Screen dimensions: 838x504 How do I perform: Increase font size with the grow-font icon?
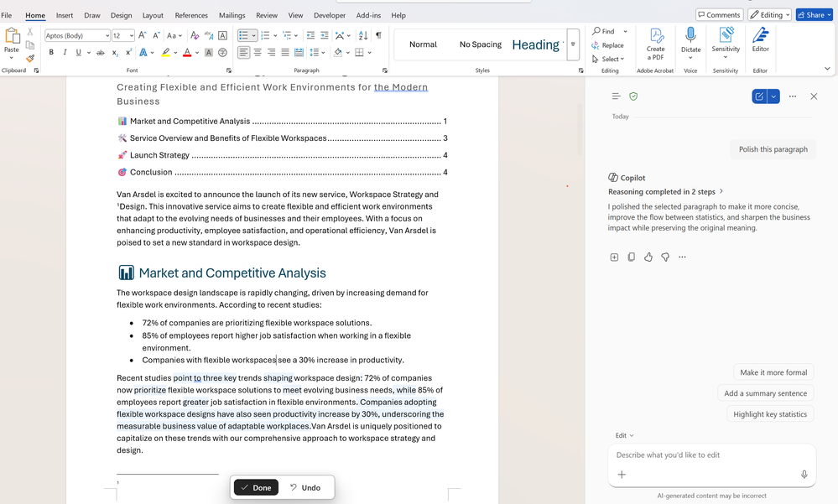click(142, 35)
